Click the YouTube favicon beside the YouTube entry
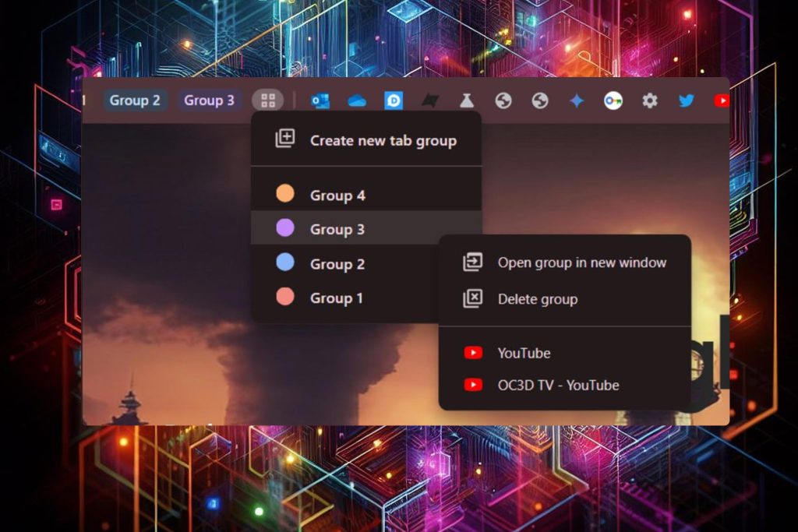 point(473,353)
